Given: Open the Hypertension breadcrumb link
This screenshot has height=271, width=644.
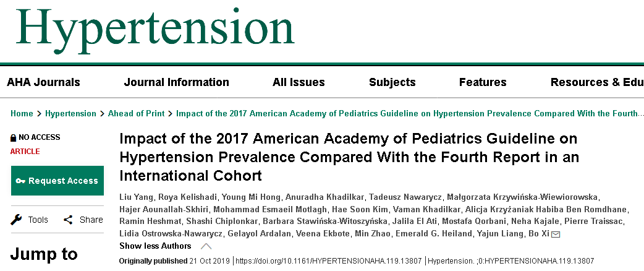Looking at the screenshot, I should [70, 113].
